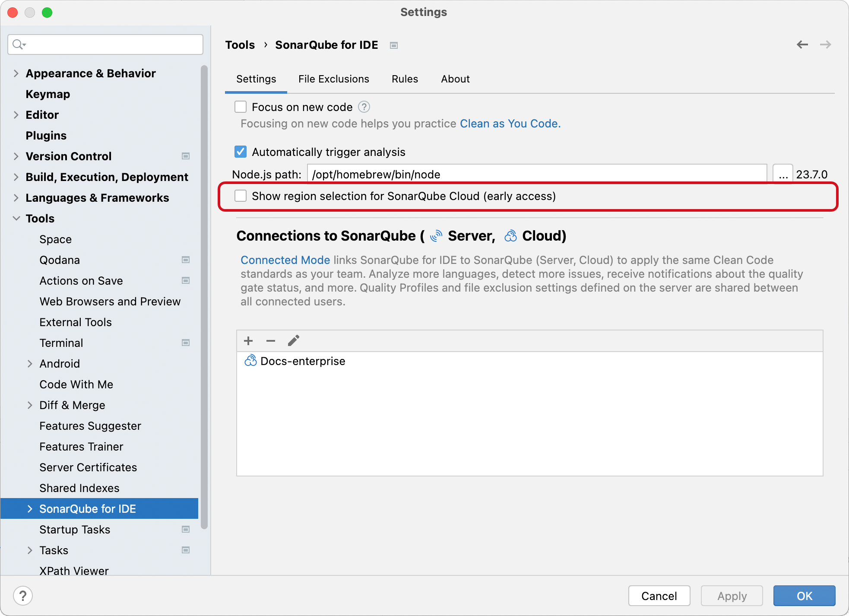The width and height of the screenshot is (849, 616).
Task: Disable Automatically trigger analysis
Action: (241, 152)
